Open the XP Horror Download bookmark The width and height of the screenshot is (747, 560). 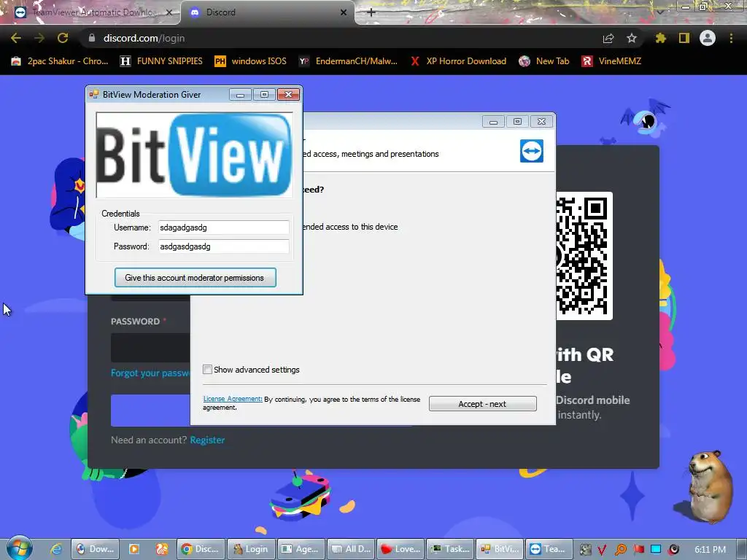[x=458, y=61]
